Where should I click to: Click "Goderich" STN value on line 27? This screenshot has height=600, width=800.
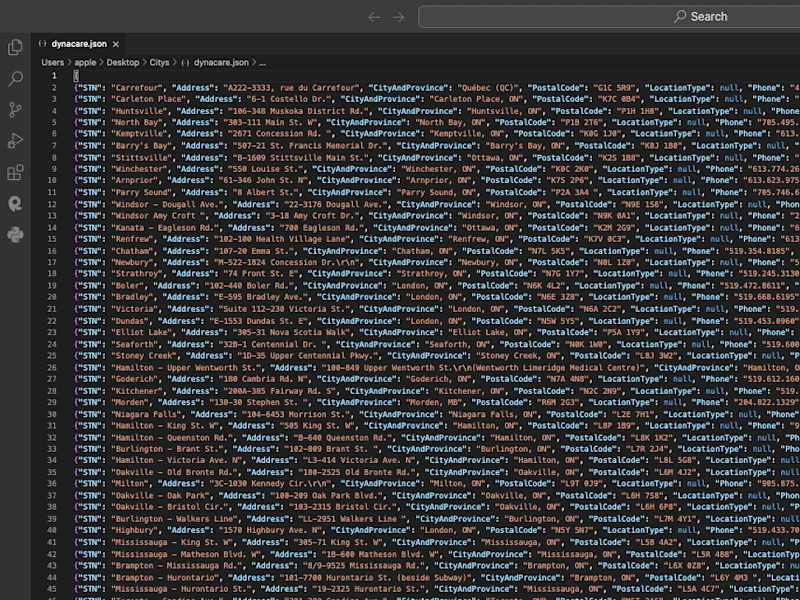click(x=134, y=380)
